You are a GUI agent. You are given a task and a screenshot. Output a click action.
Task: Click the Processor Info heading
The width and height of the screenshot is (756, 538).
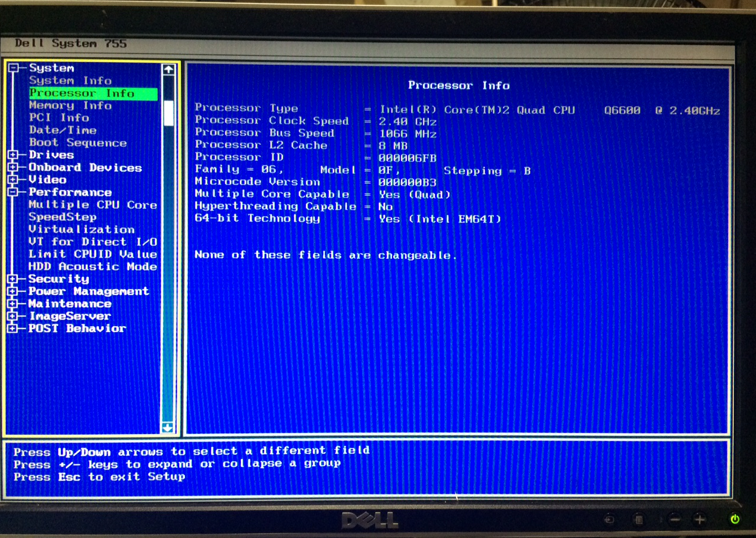point(459,85)
